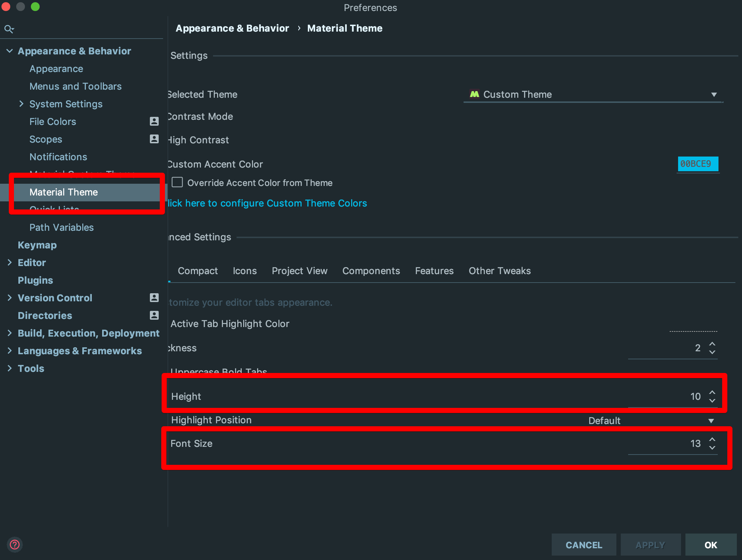Expand the Version Control section
The height and width of the screenshot is (560, 742).
[x=10, y=298]
